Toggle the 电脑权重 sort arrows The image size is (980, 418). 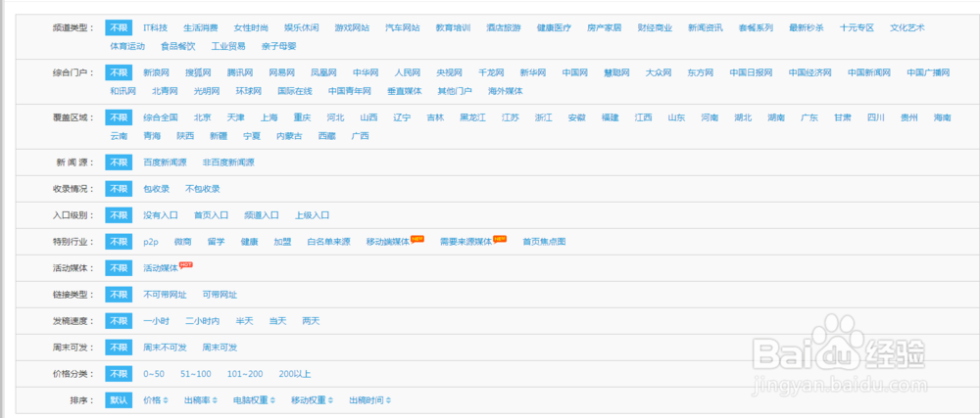[x=270, y=400]
